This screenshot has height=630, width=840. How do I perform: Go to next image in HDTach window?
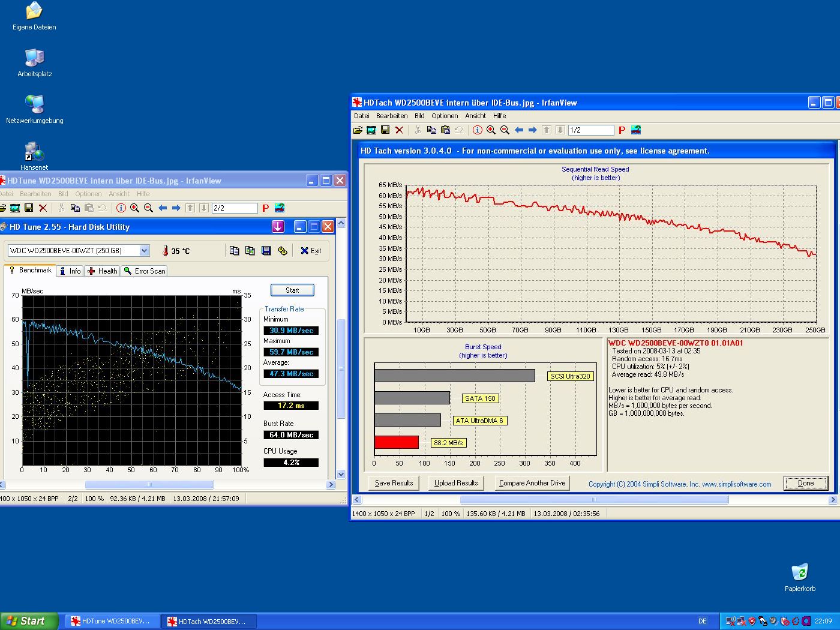pos(532,130)
